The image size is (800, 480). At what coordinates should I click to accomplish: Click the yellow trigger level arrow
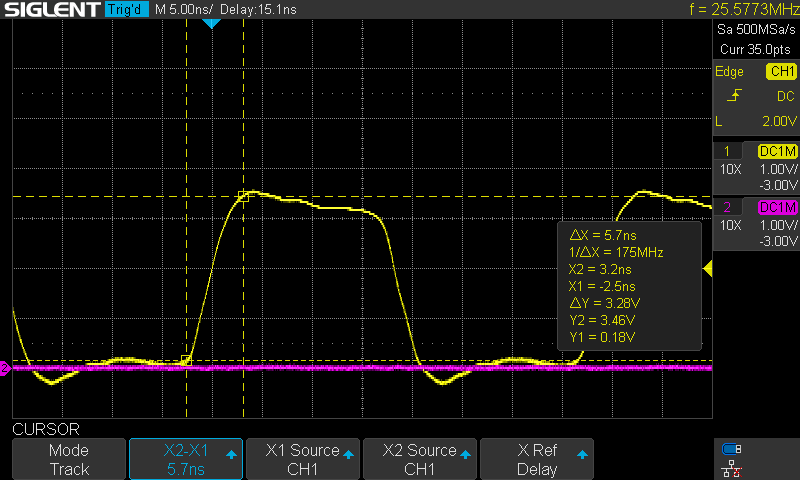pyautogui.click(x=708, y=268)
